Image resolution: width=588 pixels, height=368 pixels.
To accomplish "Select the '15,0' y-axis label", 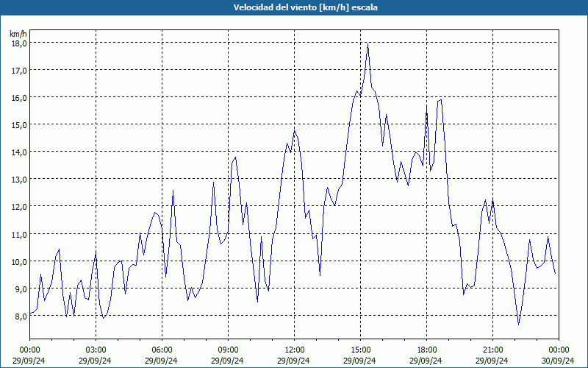I will (19, 124).
